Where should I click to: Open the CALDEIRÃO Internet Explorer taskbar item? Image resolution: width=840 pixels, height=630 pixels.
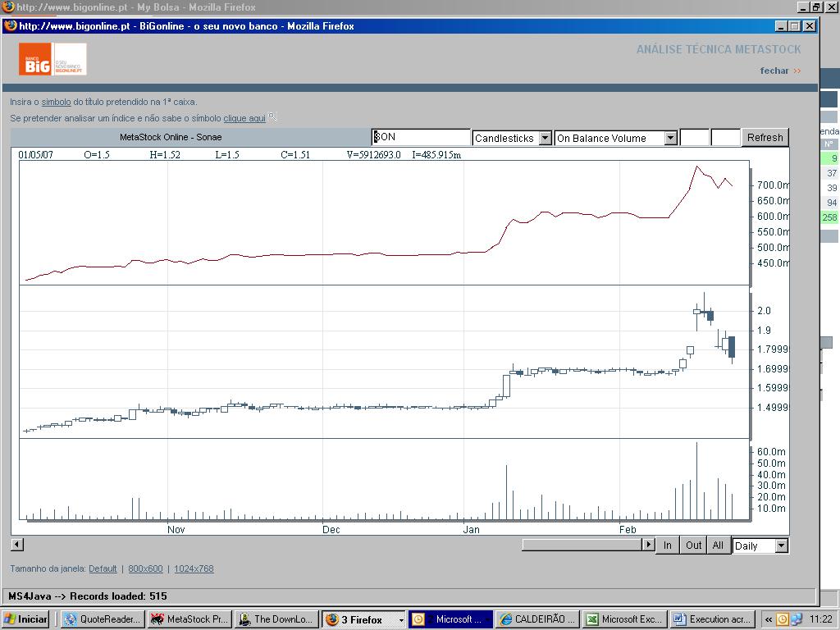537,619
